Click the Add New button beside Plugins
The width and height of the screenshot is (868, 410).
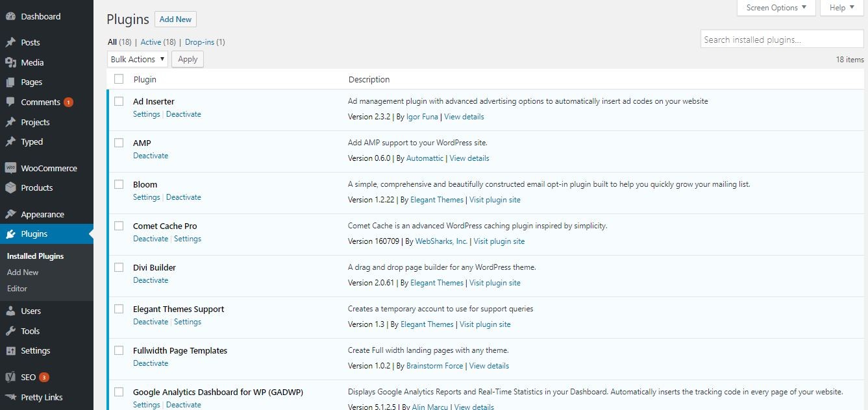point(175,19)
